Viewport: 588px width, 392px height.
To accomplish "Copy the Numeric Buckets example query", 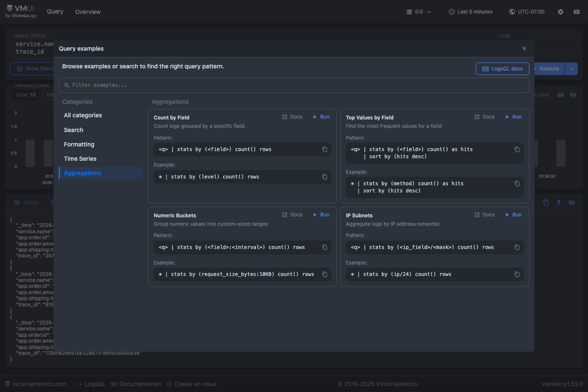I will pyautogui.click(x=325, y=274).
